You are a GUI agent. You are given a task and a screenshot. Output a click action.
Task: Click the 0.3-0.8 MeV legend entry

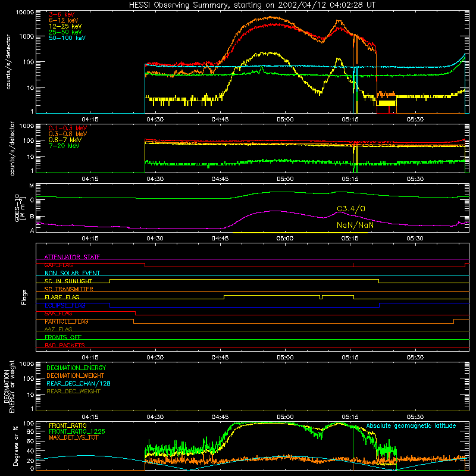[68, 134]
